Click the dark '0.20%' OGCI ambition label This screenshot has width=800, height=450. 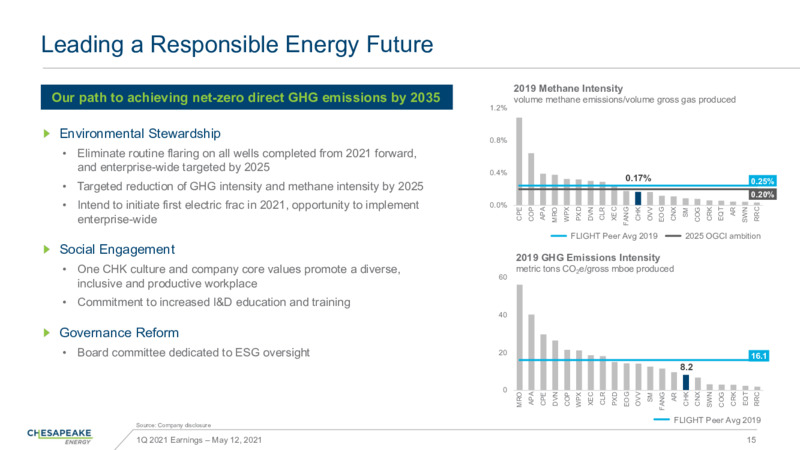pyautogui.click(x=762, y=194)
